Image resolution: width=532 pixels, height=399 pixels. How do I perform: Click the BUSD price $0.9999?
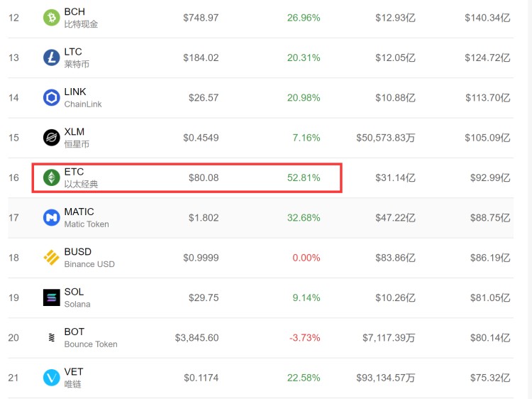point(201,258)
